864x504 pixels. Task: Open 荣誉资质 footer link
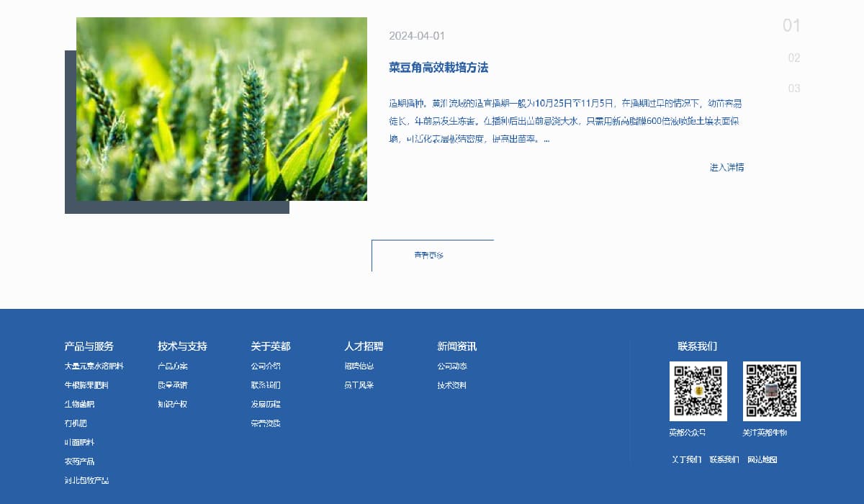tap(266, 423)
